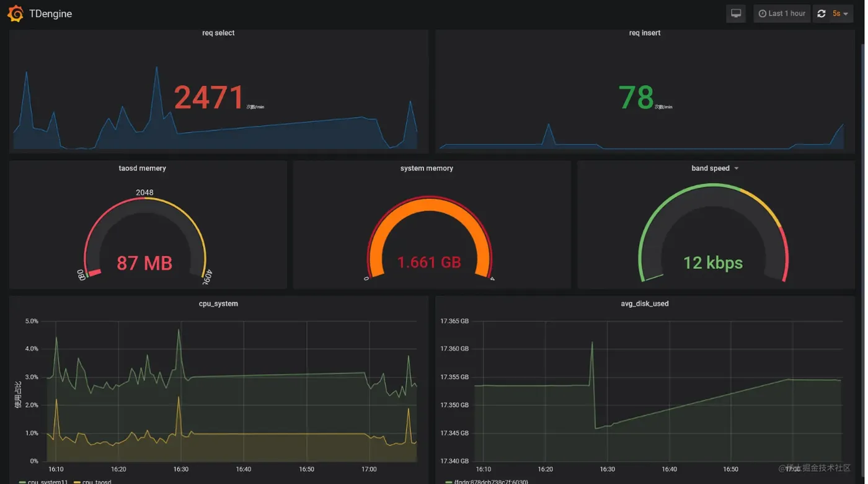This screenshot has height=484, width=868.
Task: Open the req insert panel title menu
Action: pyautogui.click(x=645, y=33)
